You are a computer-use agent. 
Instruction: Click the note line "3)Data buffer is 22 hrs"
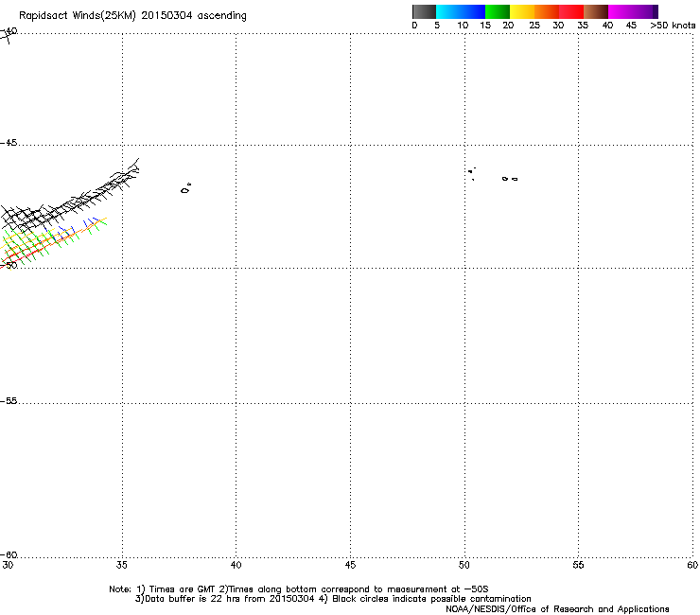333,599
